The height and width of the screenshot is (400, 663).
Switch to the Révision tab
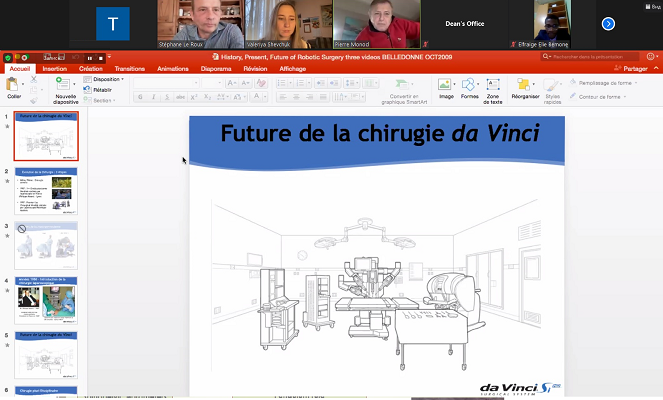tap(255, 68)
